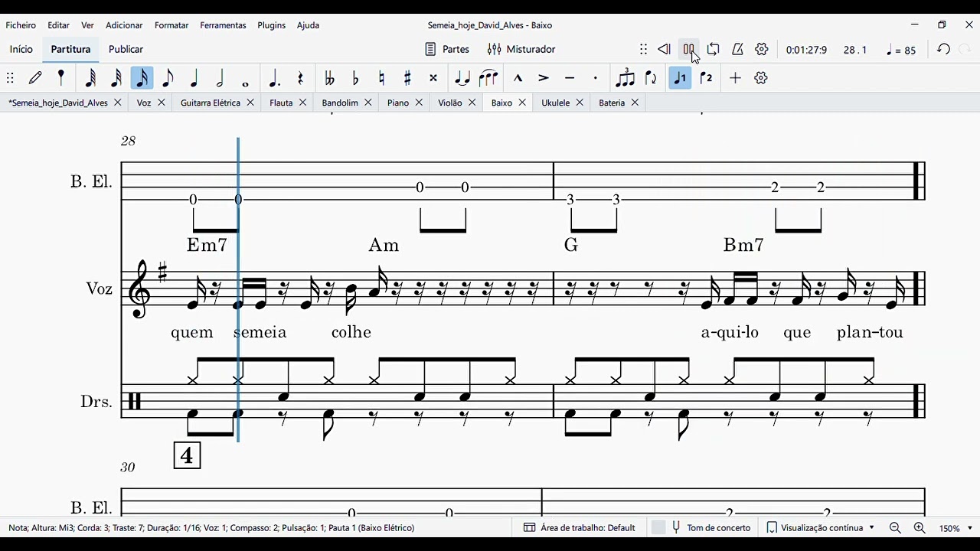
Task: Select the quarter note duration
Action: pyautogui.click(x=194, y=78)
